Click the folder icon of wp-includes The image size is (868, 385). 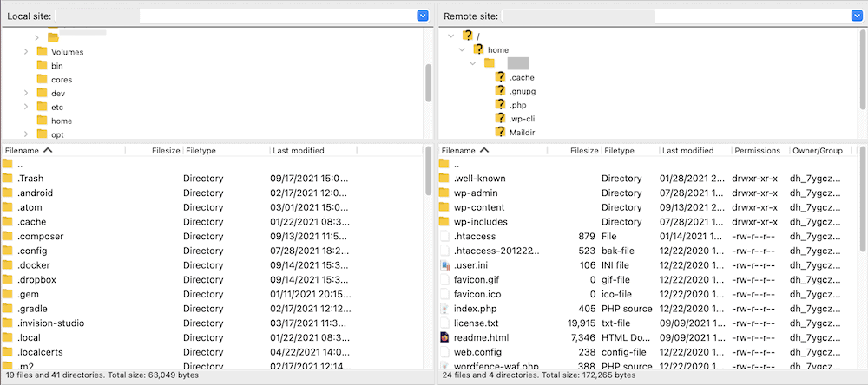[x=444, y=221]
